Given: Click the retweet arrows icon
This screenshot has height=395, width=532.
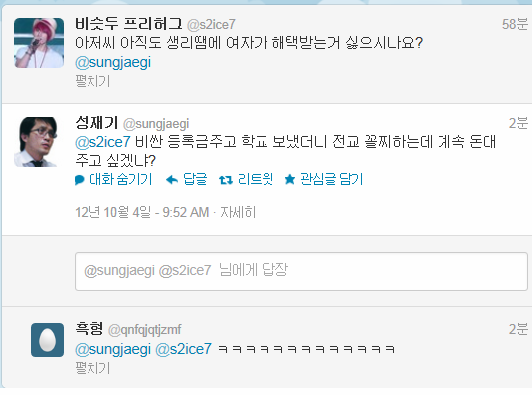Looking at the screenshot, I should 226,180.
